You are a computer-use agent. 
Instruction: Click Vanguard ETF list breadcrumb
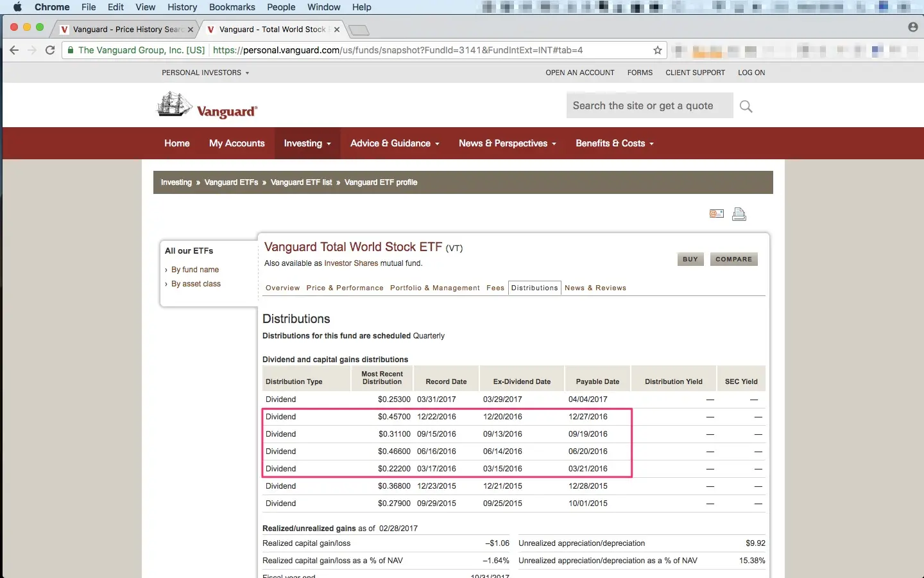[302, 182]
